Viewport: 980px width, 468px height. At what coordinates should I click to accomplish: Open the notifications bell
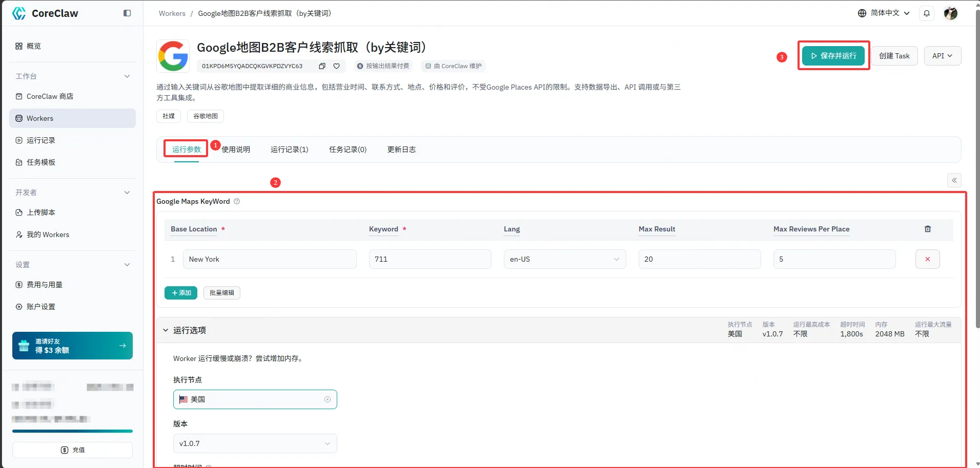[927, 13]
